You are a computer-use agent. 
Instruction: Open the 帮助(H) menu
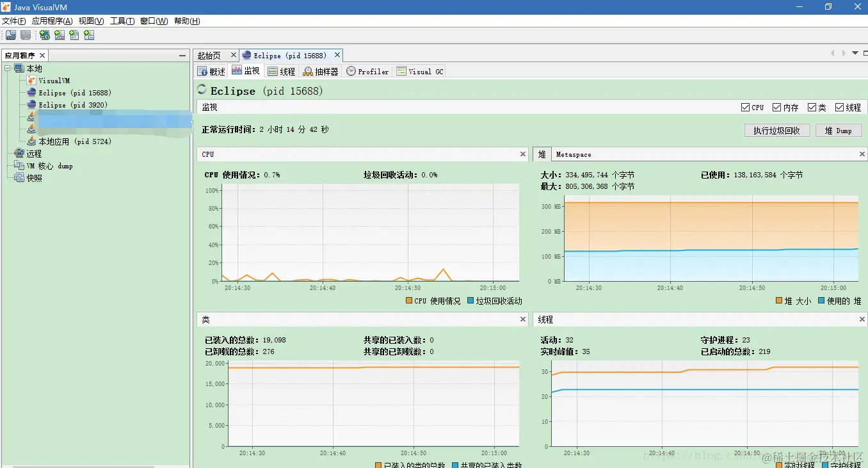(187, 21)
